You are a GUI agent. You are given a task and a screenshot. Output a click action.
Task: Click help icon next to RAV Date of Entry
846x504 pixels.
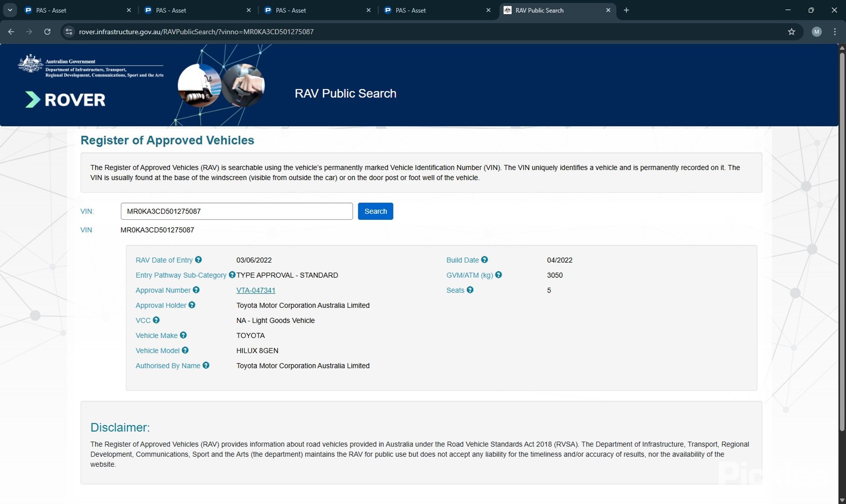198,260
